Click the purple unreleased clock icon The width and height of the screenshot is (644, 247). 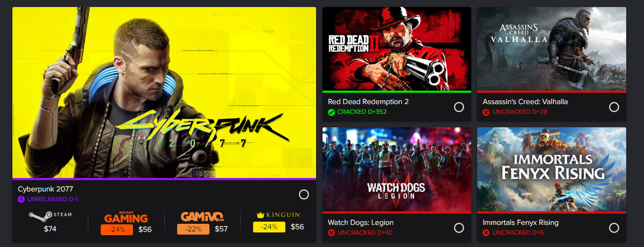click(22, 199)
